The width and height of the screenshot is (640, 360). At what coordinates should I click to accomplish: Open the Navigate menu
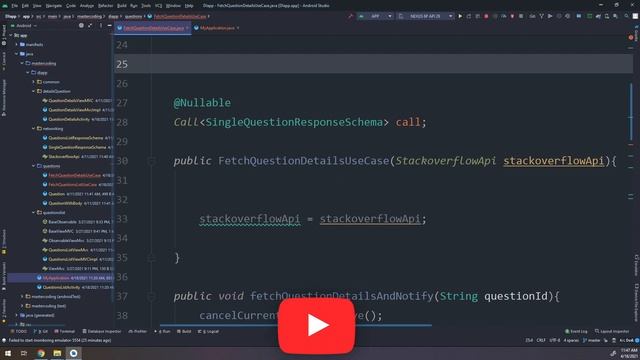[53, 6]
